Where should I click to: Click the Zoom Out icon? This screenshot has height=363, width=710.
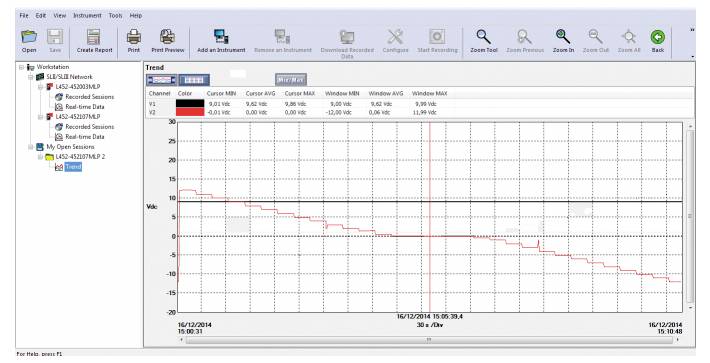(595, 37)
